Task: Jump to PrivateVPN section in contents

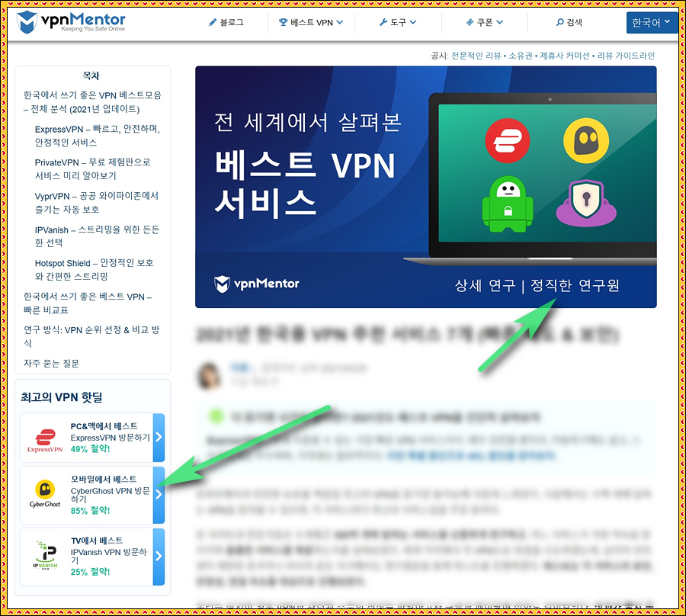Action: (x=93, y=169)
